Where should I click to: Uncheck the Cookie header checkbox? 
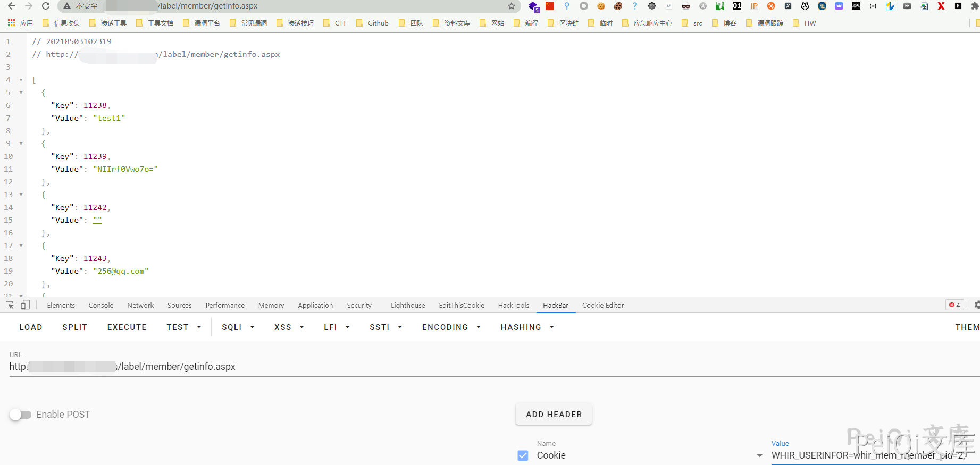click(x=523, y=455)
